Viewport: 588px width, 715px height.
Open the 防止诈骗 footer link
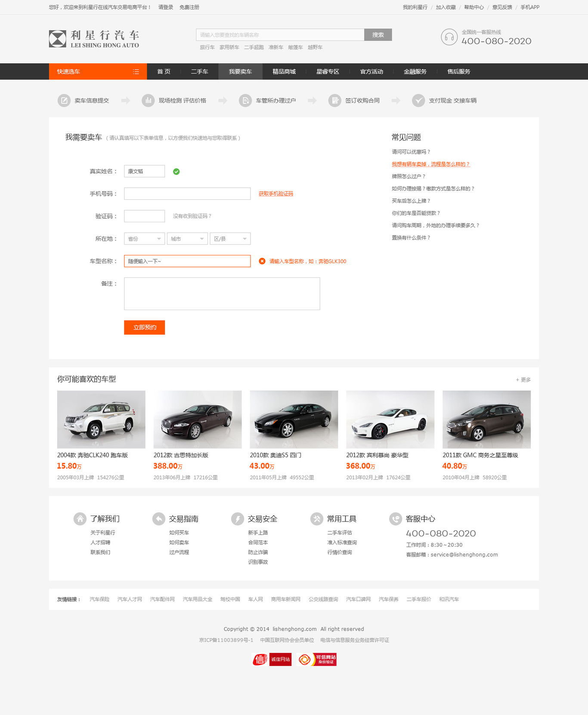258,552
